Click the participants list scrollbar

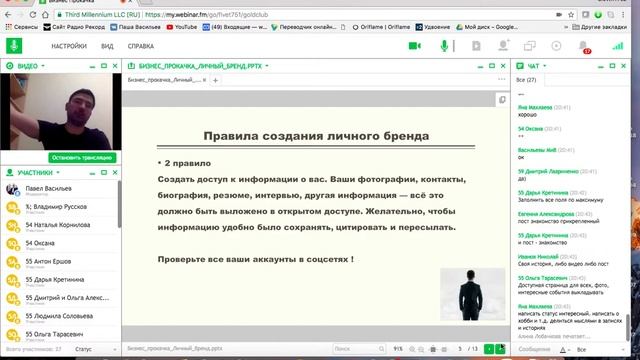(119, 204)
